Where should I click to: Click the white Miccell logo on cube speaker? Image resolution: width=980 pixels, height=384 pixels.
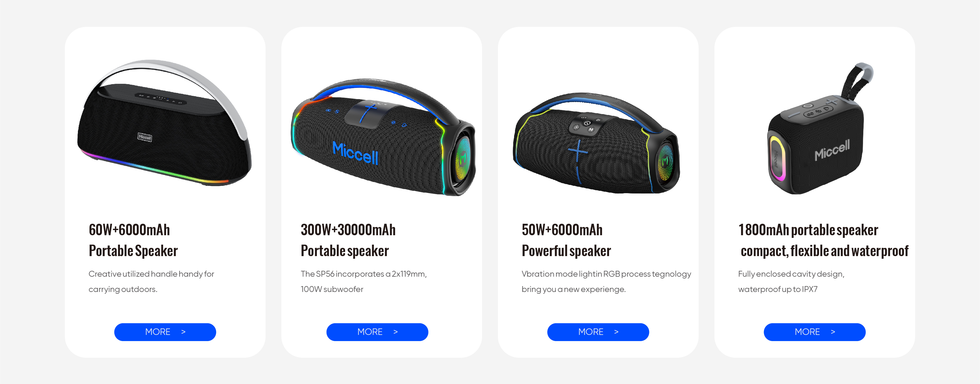point(832,150)
